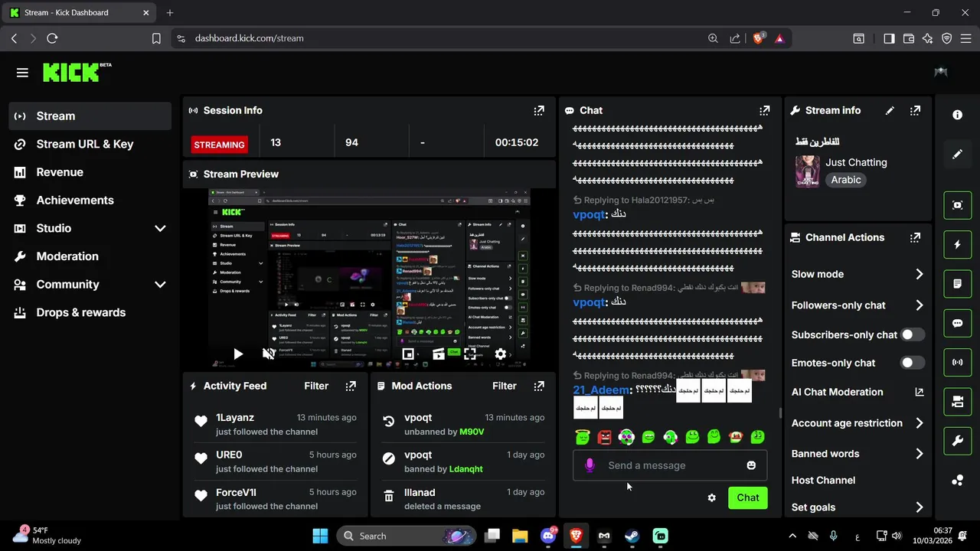Open Mod Actions Filter
The width and height of the screenshot is (980, 551).
coord(505,386)
